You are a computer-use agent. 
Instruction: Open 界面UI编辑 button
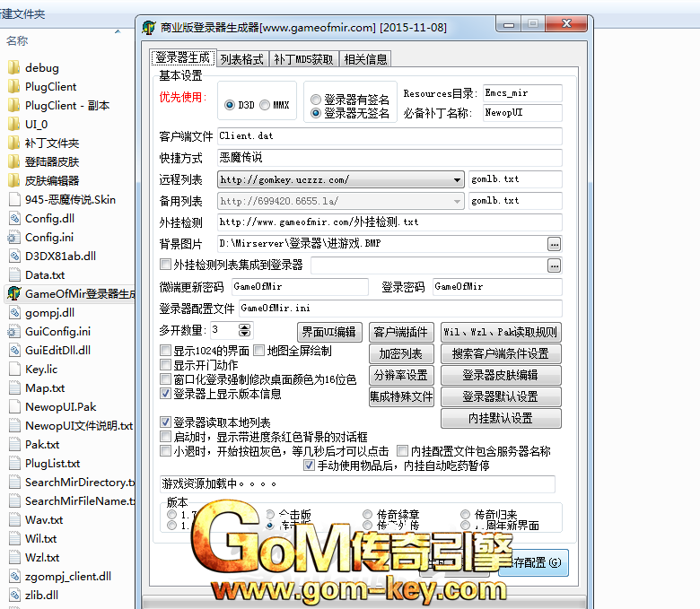point(329,332)
